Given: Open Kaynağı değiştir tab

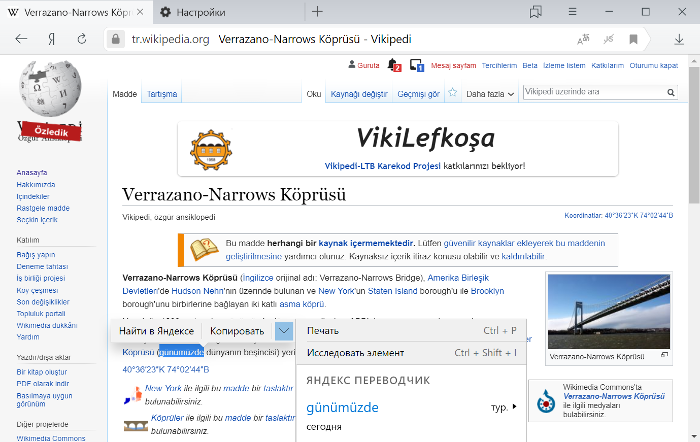Looking at the screenshot, I should point(359,94).
